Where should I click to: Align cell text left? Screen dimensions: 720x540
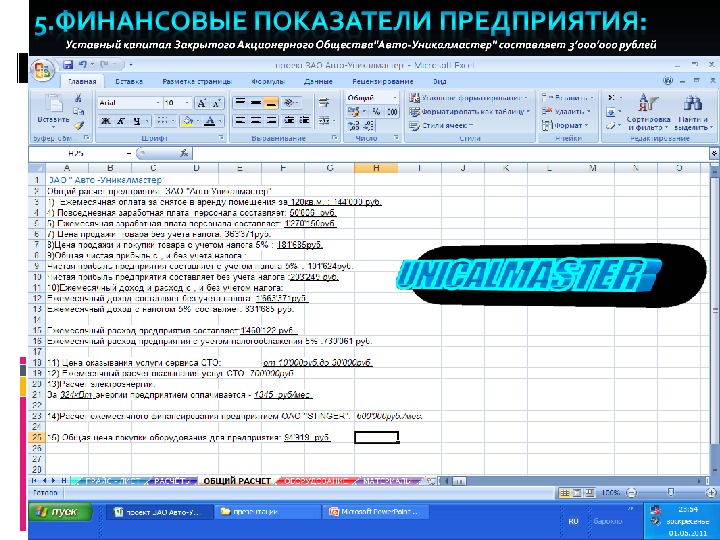pyautogui.click(x=240, y=120)
